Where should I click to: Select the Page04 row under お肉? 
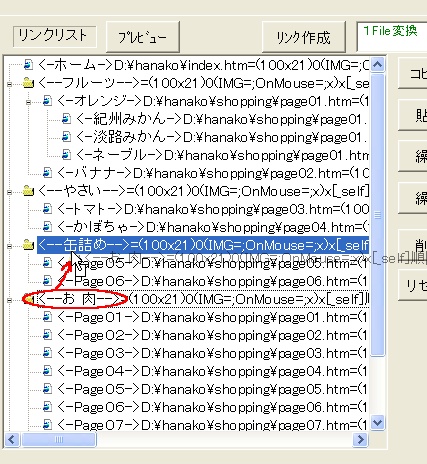(x=213, y=371)
